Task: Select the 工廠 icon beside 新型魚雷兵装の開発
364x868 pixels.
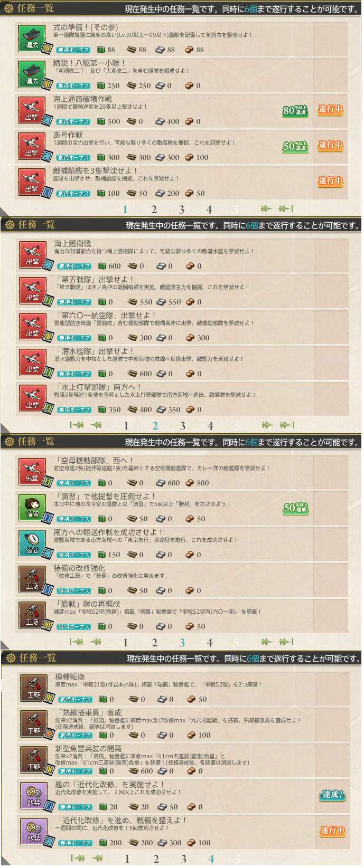Action: pyautogui.click(x=34, y=759)
